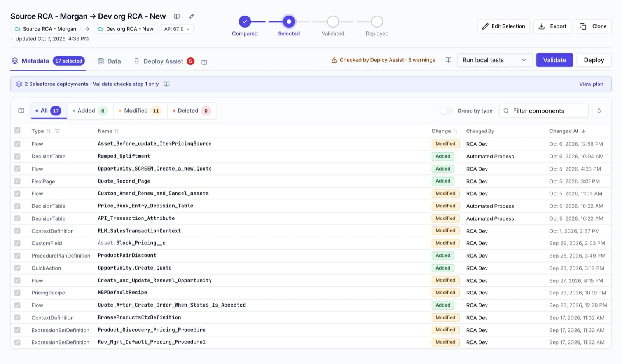Click the filter lines icon in the Type header
The height and width of the screenshot is (364, 622).
58,131
